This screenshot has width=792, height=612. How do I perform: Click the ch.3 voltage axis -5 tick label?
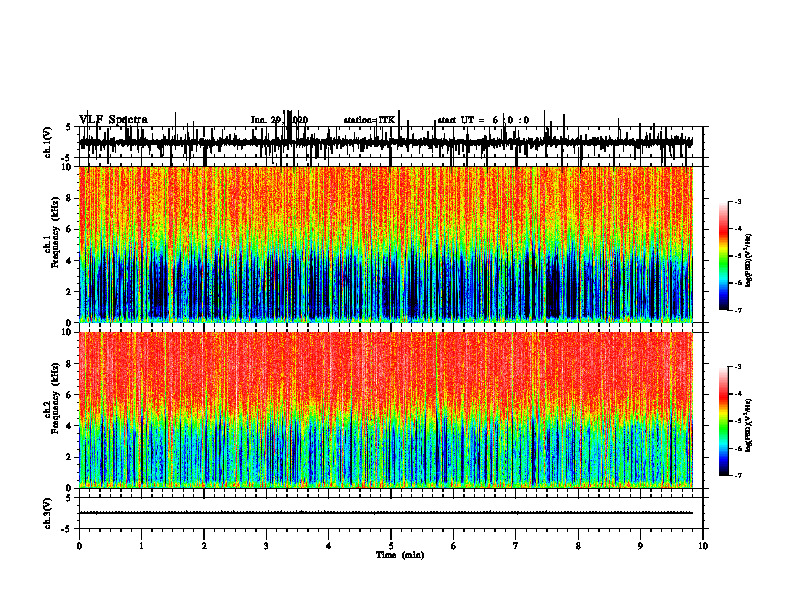click(x=68, y=529)
